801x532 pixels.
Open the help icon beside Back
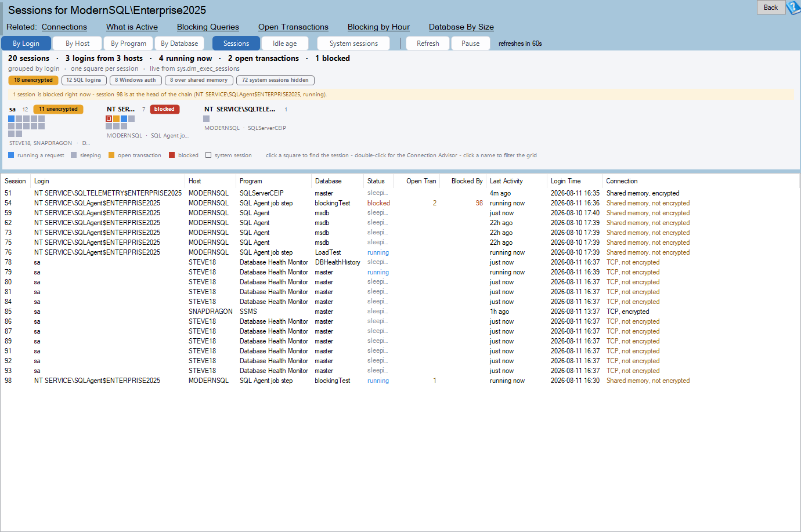click(x=793, y=8)
